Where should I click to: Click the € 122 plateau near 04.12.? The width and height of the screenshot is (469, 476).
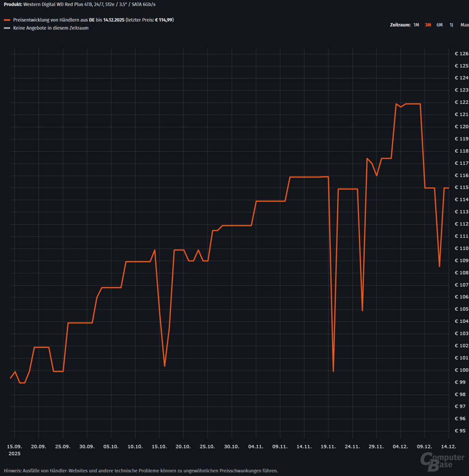[x=412, y=104]
